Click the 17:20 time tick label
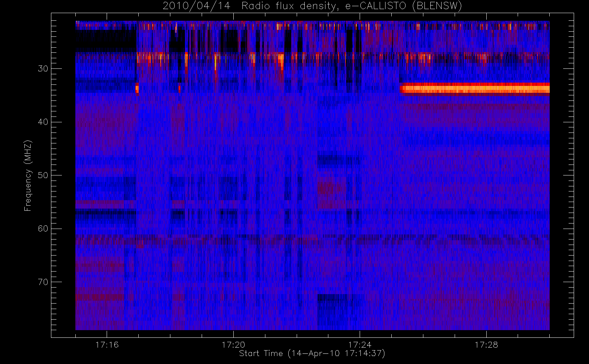589x364 pixels. coord(233,345)
